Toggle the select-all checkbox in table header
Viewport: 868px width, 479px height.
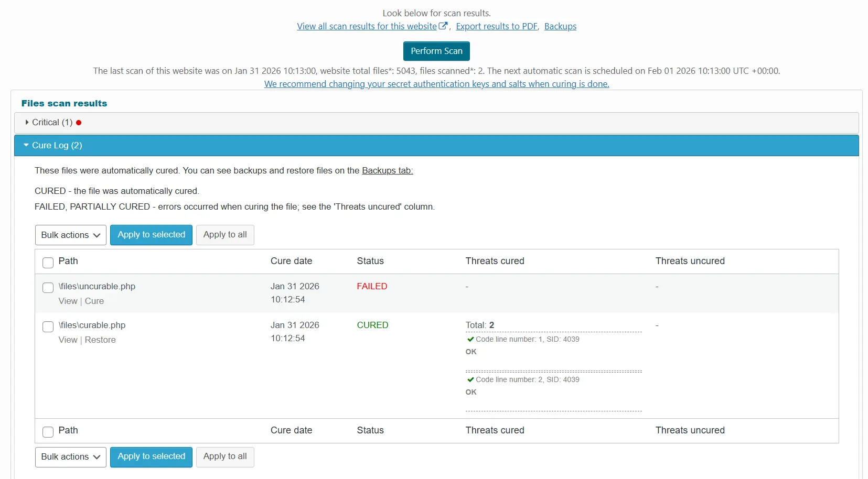tap(48, 262)
